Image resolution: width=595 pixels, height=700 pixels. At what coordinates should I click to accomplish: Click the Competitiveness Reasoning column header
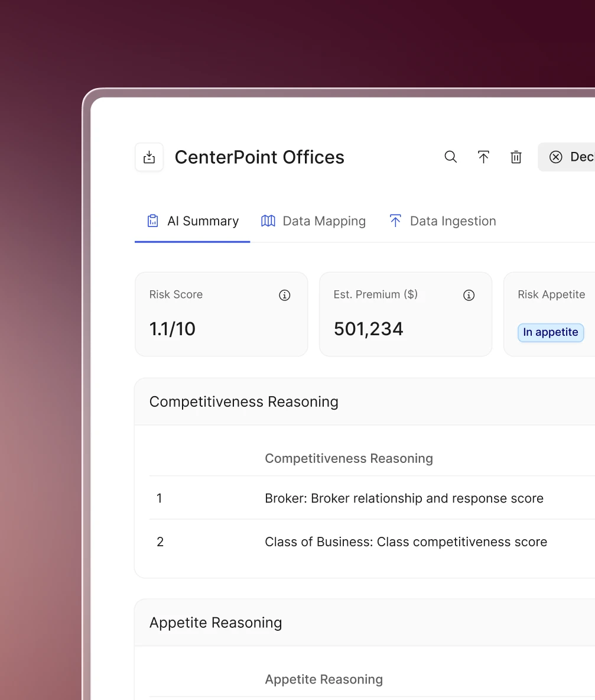click(349, 458)
